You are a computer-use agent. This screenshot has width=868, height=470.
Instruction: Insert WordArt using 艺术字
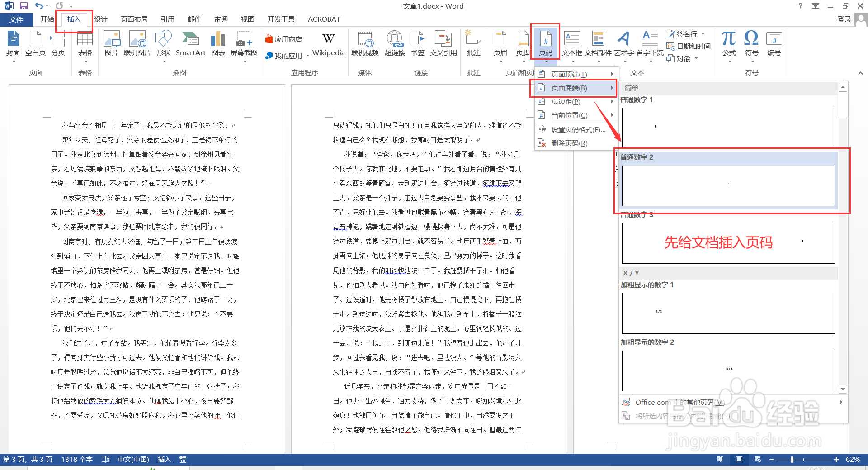click(624, 44)
